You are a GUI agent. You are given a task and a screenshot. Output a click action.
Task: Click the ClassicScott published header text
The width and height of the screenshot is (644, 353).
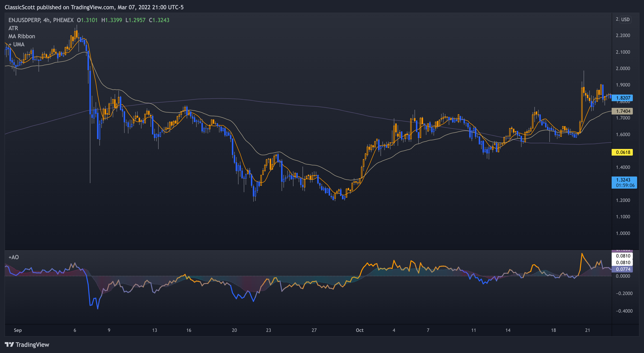coord(94,7)
